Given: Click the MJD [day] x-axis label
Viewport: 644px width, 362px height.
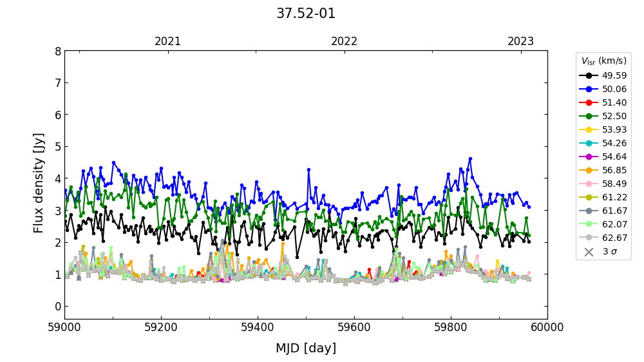Looking at the screenshot, I should pos(306,348).
